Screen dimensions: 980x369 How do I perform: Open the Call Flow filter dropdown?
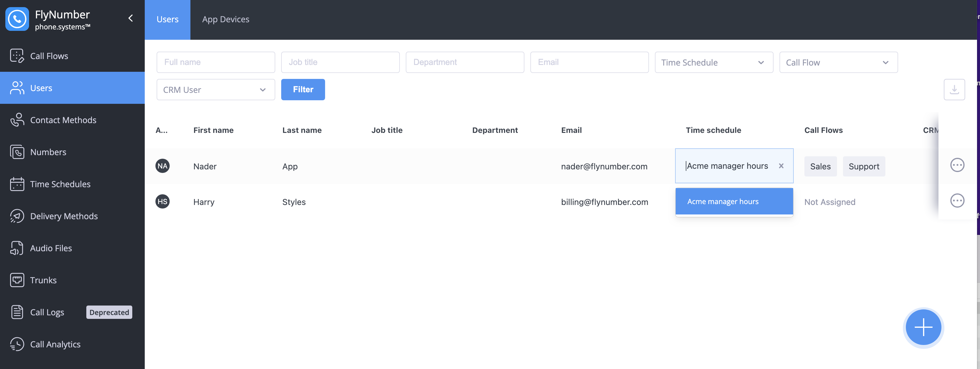(839, 62)
